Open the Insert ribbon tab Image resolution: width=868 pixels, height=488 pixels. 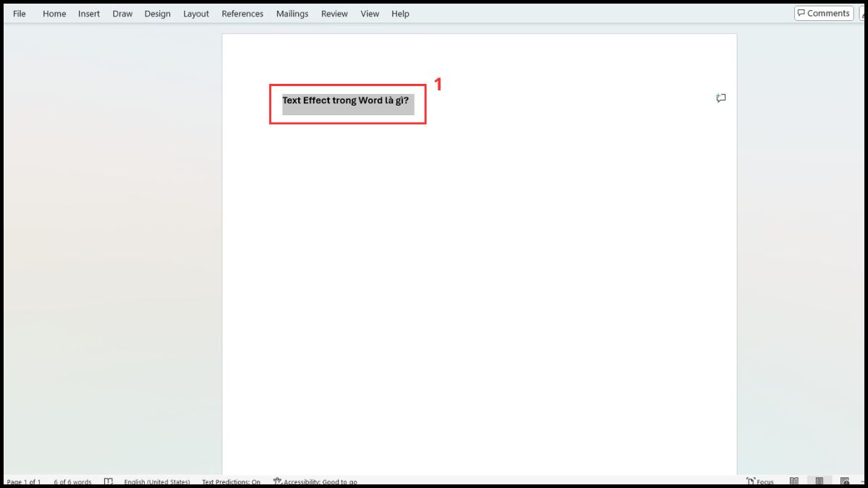pos(89,14)
